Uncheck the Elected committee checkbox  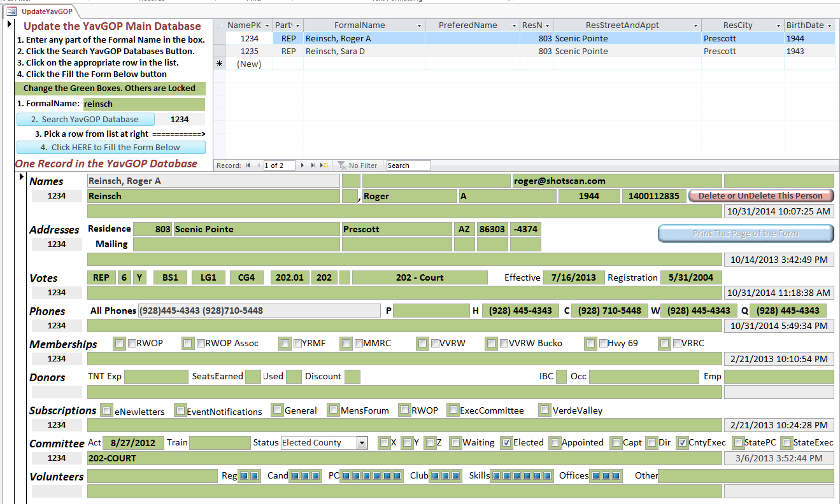click(506, 442)
